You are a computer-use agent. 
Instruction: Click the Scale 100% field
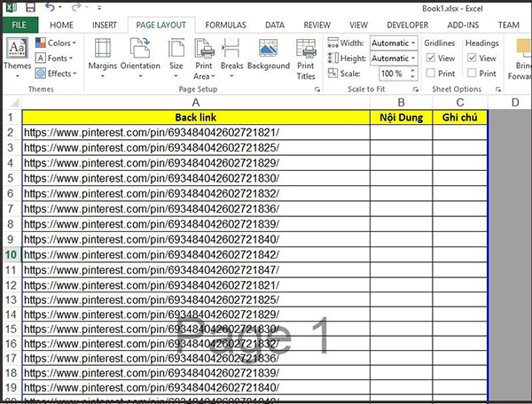pos(393,74)
